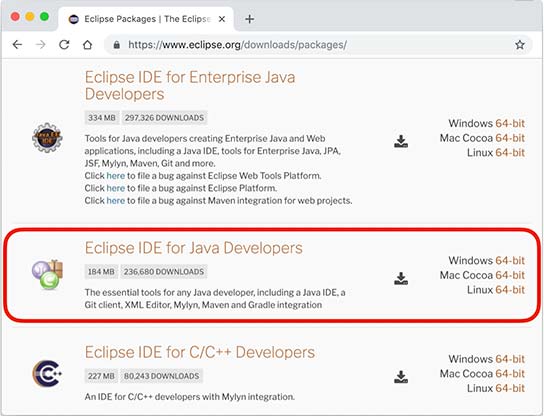The image size is (544, 416).
Task: Download Linux 64-bit for C/C++ Developers
Action: click(x=510, y=388)
